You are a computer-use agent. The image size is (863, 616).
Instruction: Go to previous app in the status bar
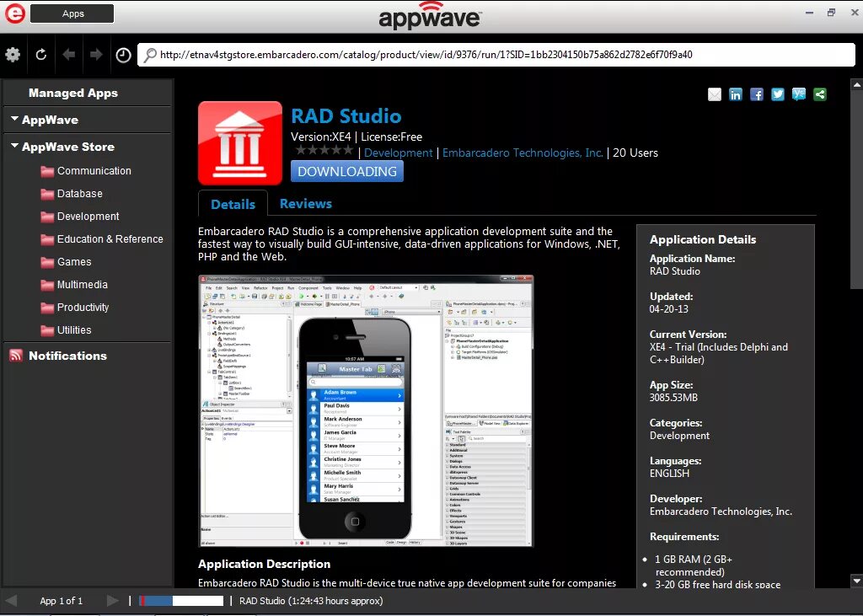coord(11,601)
